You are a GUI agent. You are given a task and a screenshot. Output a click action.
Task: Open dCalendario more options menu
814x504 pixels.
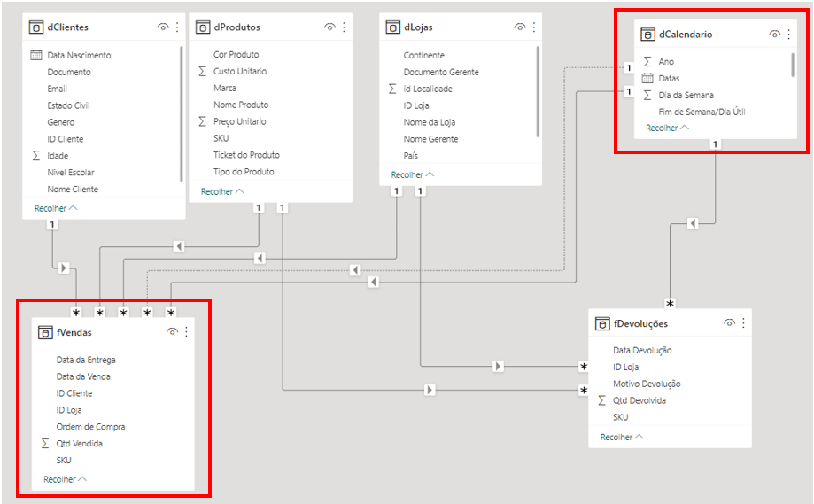coord(789,35)
